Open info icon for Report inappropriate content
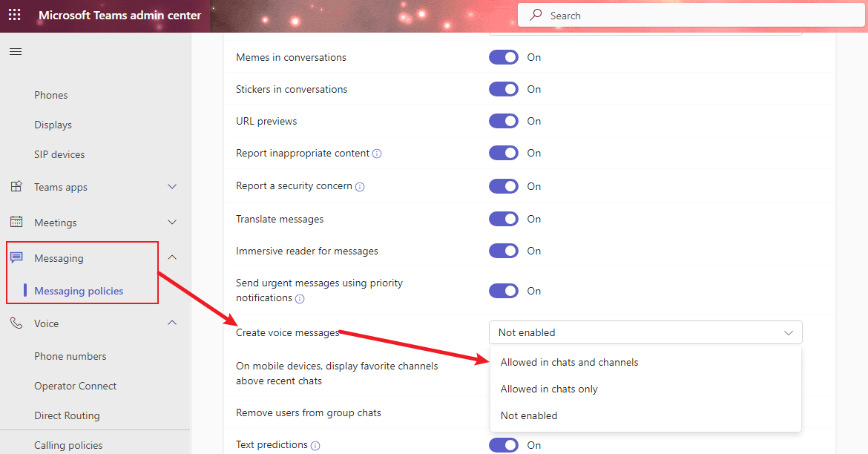The height and width of the screenshot is (454, 868). pos(377,154)
